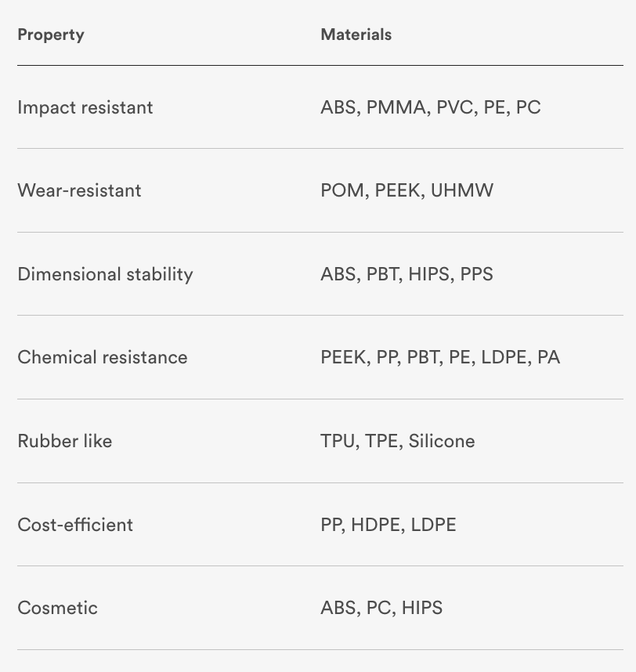Click the ABS, PC, HIPS cell
This screenshot has height=672, width=636.
pos(381,608)
